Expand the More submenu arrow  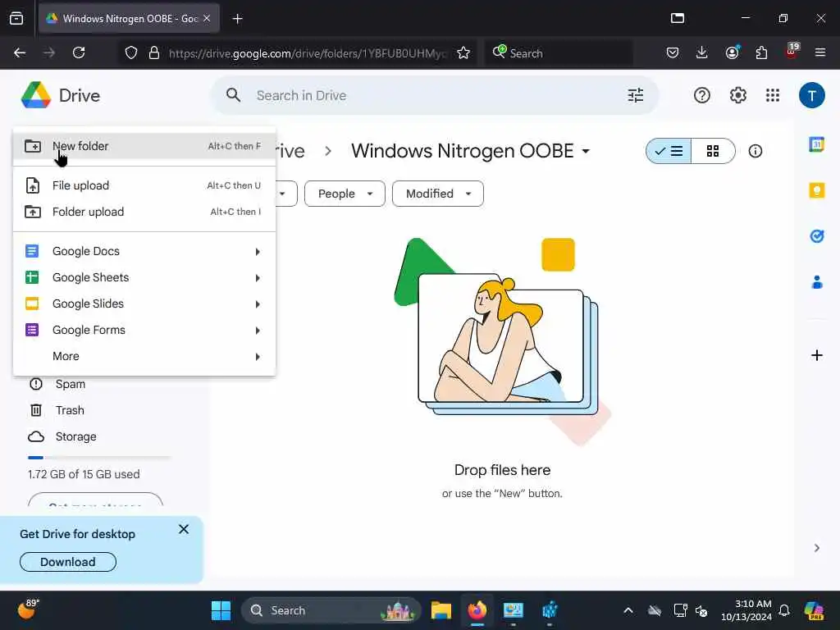tap(258, 356)
